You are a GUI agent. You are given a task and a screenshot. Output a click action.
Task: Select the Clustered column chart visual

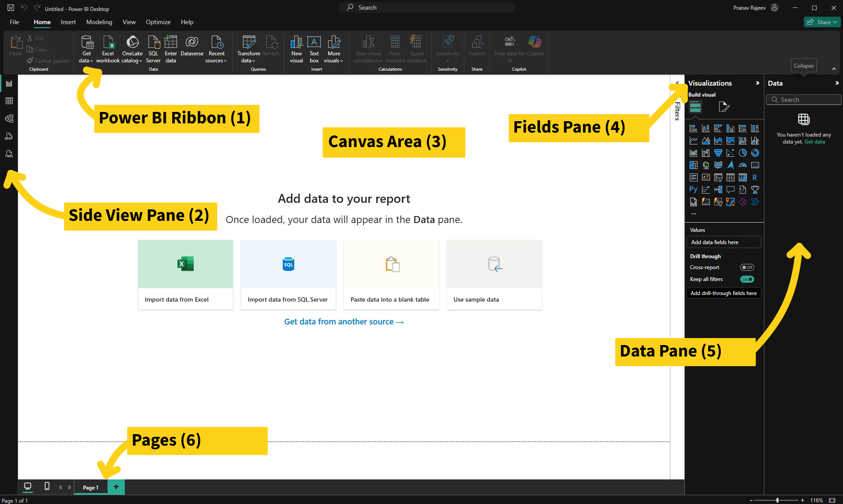(x=730, y=128)
